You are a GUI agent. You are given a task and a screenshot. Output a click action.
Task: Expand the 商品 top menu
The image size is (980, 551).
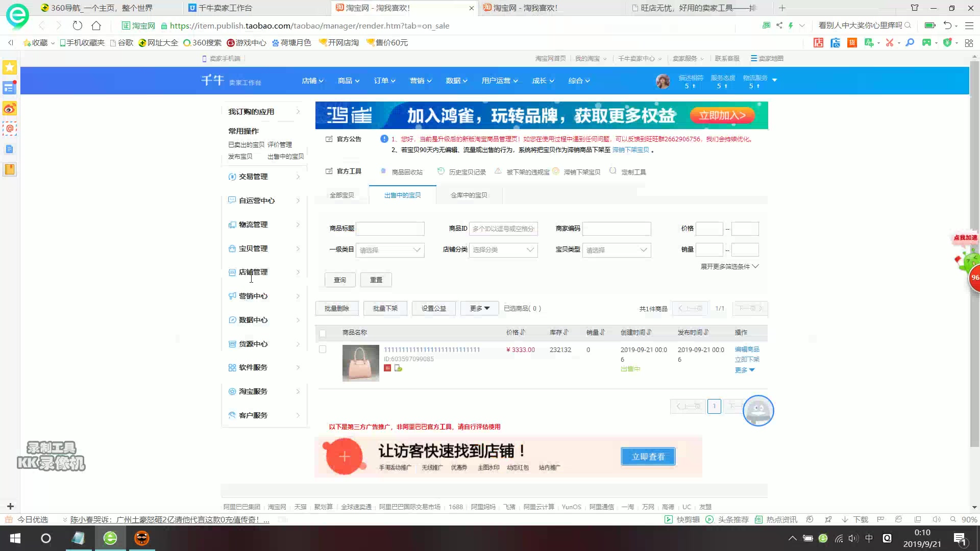349,81
